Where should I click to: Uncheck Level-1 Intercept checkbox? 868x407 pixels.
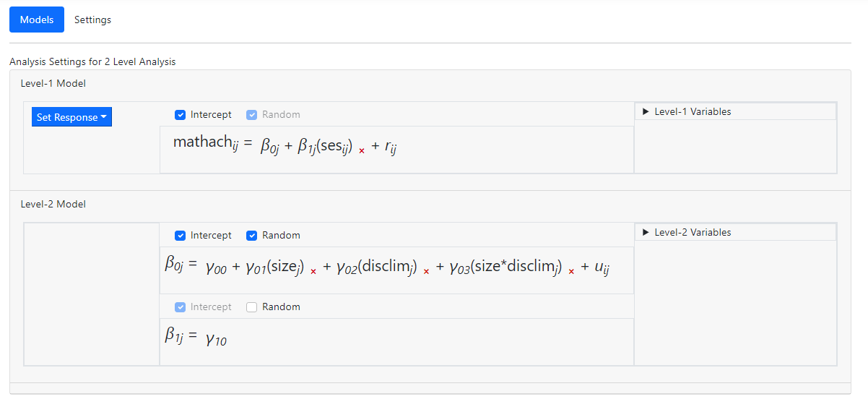pyautogui.click(x=180, y=115)
